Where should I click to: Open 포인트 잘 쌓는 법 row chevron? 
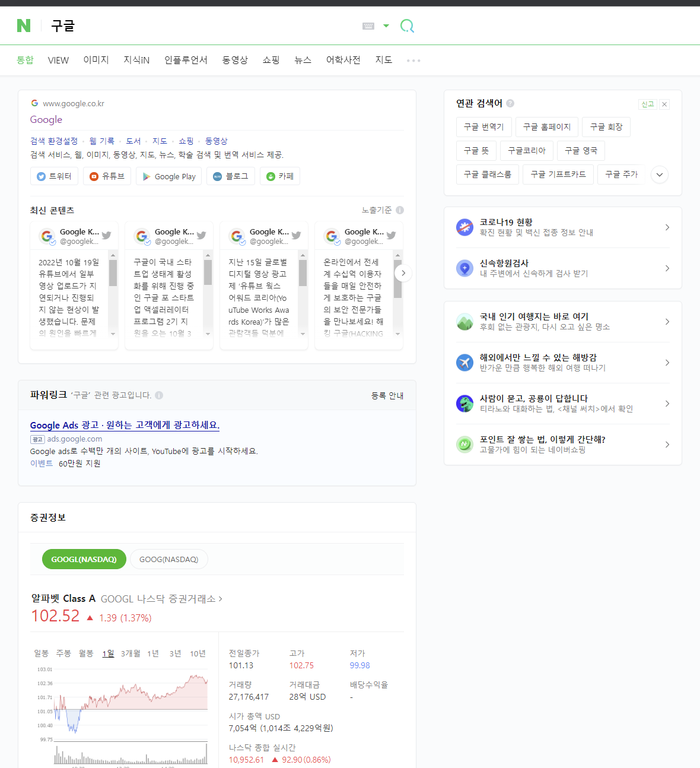pyautogui.click(x=667, y=445)
